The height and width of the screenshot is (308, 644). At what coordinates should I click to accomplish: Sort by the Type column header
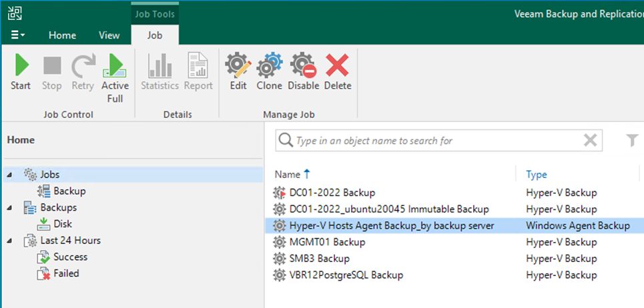537,174
